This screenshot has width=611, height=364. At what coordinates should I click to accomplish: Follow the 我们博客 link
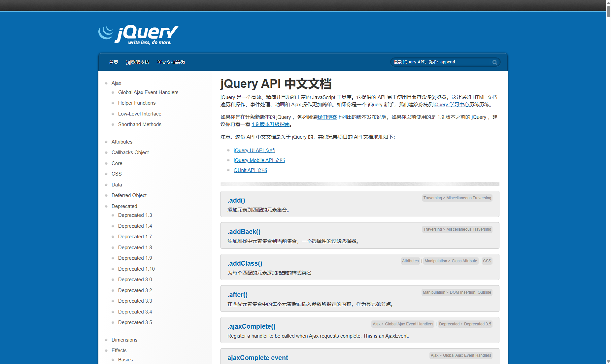click(x=327, y=117)
